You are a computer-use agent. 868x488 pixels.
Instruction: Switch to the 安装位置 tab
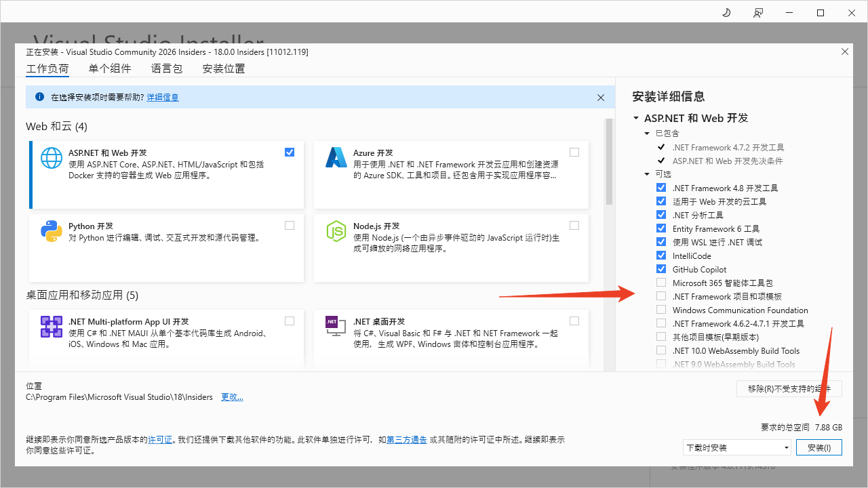pyautogui.click(x=224, y=68)
